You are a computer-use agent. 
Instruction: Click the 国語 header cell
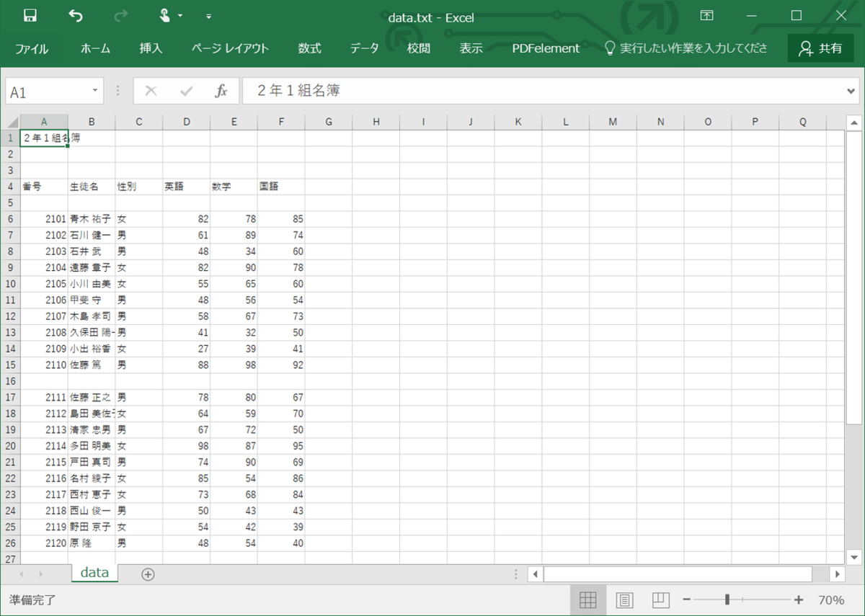point(281,186)
